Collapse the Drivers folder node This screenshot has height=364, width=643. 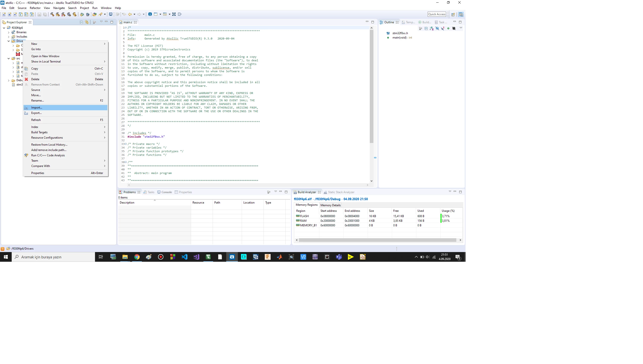8,41
